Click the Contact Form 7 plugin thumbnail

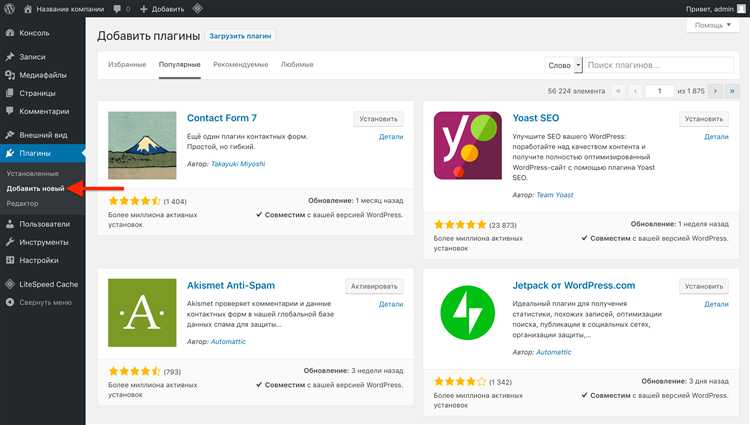(x=142, y=145)
